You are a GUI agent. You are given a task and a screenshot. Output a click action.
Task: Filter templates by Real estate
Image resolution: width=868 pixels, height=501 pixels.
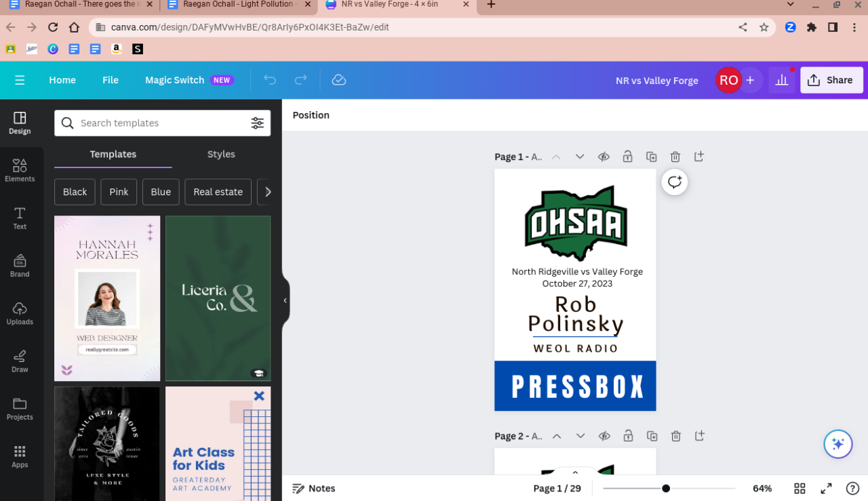pyautogui.click(x=218, y=192)
